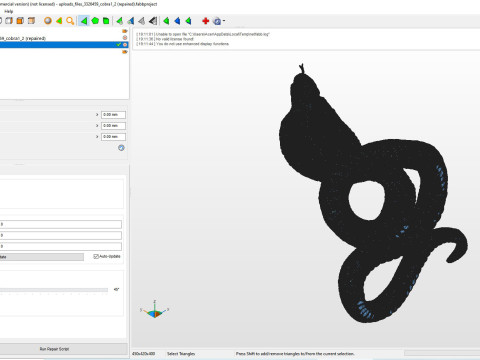Click the first statistics value field
This screenshot has height=360, width=480.
(x=61, y=224)
